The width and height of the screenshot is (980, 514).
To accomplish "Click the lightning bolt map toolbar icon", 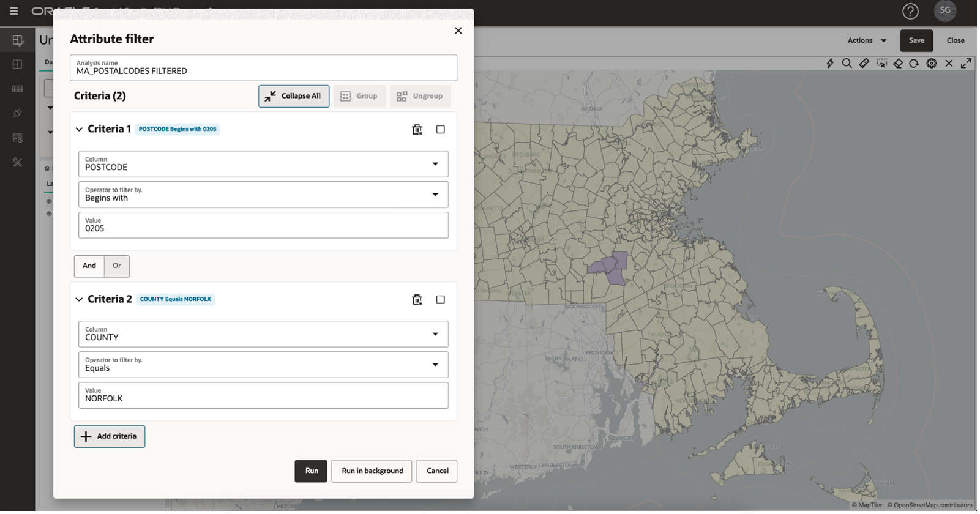I will tap(830, 64).
